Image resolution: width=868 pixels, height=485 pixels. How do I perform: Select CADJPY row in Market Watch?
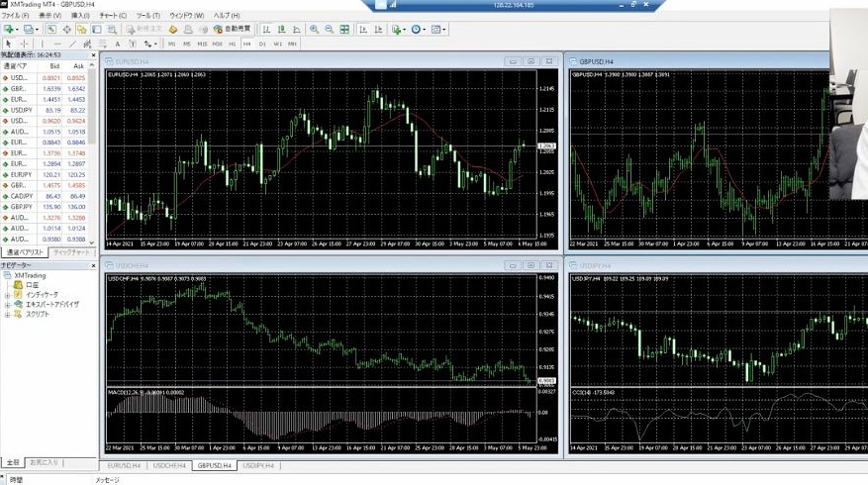tap(45, 196)
